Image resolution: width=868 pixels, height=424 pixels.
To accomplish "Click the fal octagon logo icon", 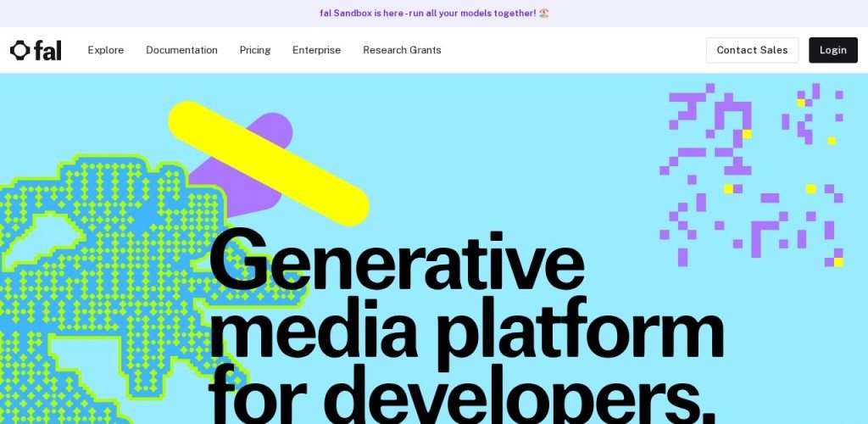I will pos(19,50).
